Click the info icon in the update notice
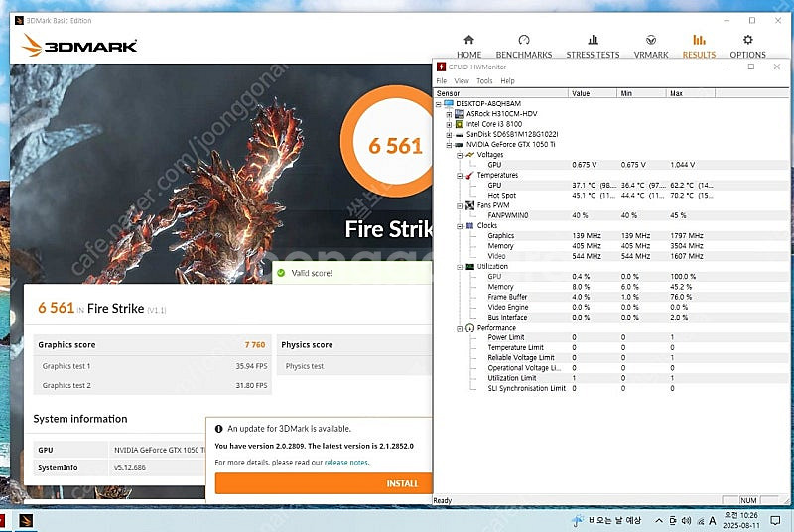Screen dimensions: 794x532 pyautogui.click(x=218, y=429)
